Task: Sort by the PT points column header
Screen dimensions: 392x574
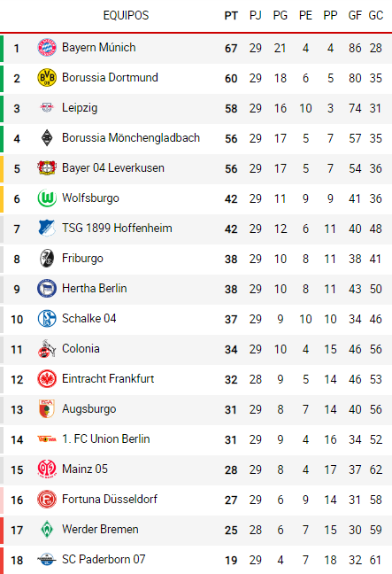Action: click(x=231, y=16)
